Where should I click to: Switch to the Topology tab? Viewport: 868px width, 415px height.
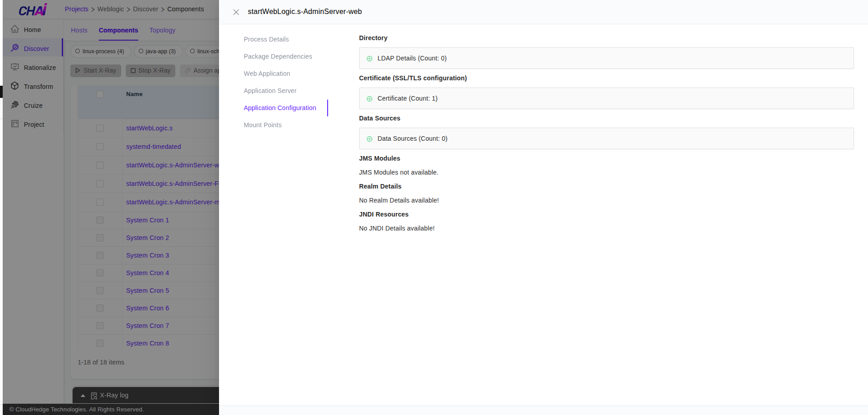[x=162, y=30]
